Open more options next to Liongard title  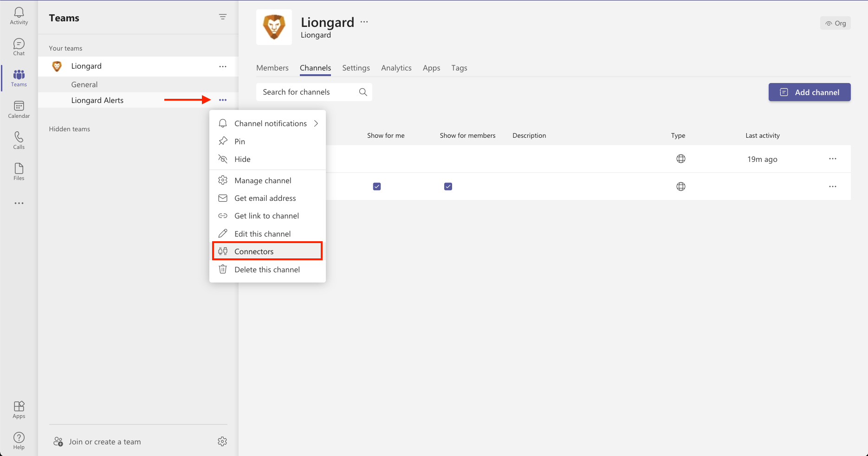click(x=364, y=22)
